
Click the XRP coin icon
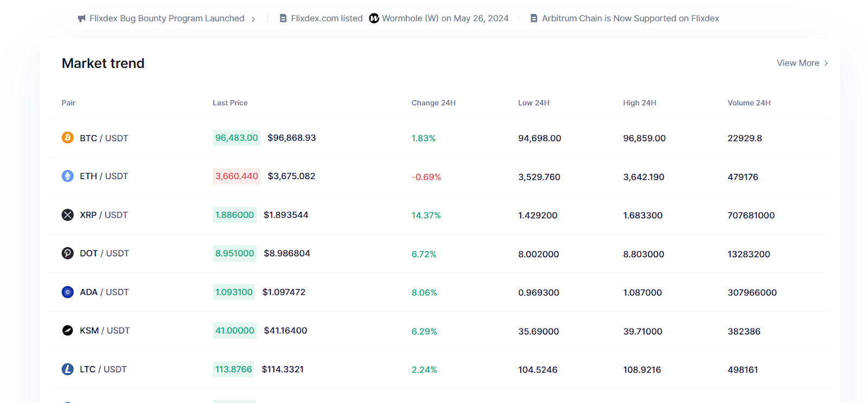tap(67, 215)
